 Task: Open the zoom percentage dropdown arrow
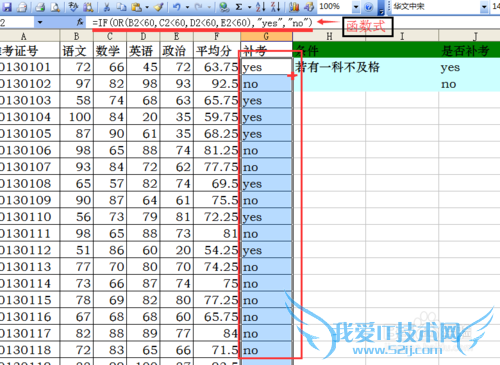(356, 7)
